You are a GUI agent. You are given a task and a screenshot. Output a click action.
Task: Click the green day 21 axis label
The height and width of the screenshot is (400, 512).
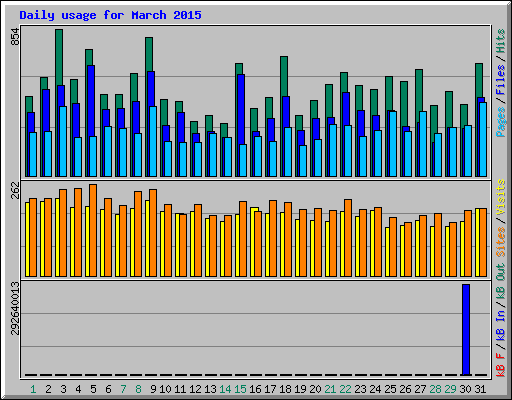pos(330,389)
